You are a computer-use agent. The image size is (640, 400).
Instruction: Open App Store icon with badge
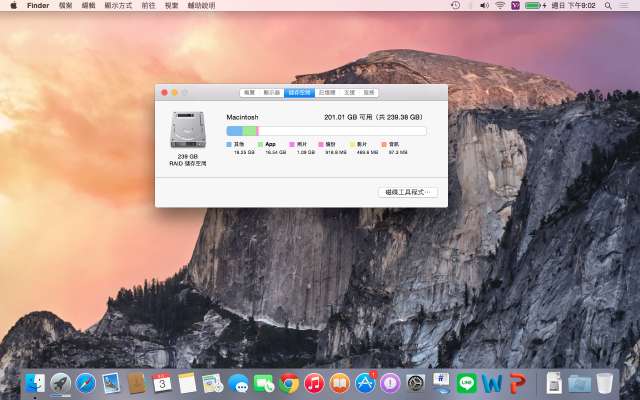(365, 384)
